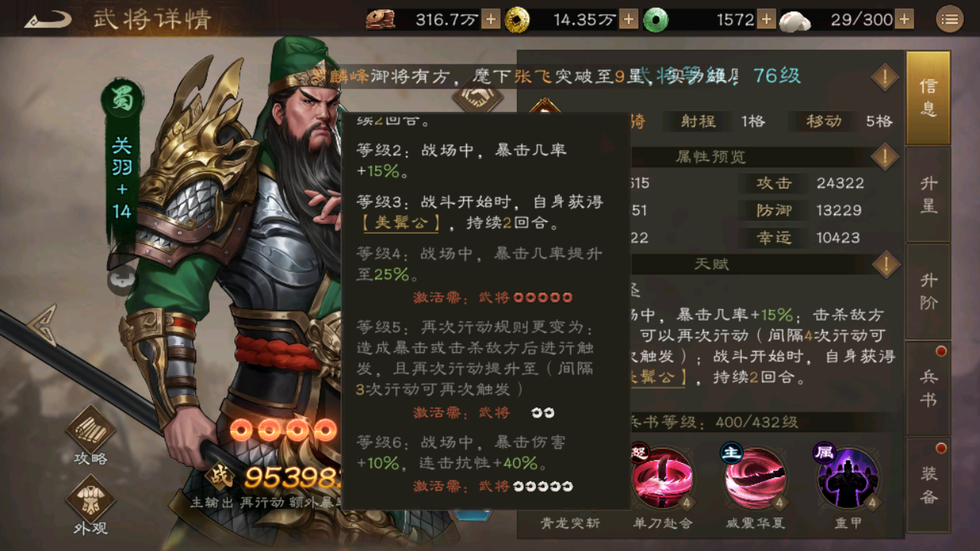This screenshot has height=551, width=980.
Task: Select the 威震华夏 skill icon
Action: (754, 478)
